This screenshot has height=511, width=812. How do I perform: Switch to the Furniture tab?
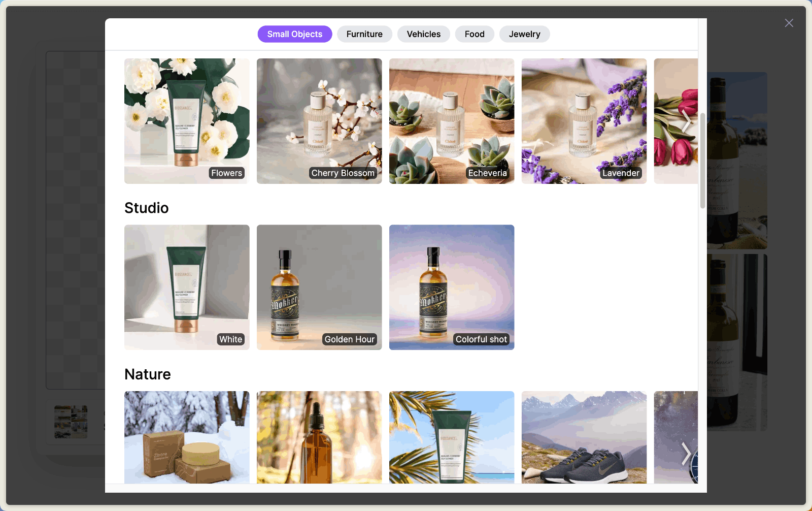(x=364, y=34)
